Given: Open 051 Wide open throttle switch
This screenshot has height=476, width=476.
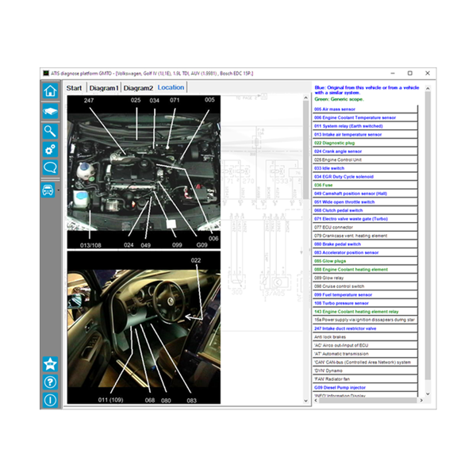Looking at the screenshot, I should pyautogui.click(x=365, y=202).
